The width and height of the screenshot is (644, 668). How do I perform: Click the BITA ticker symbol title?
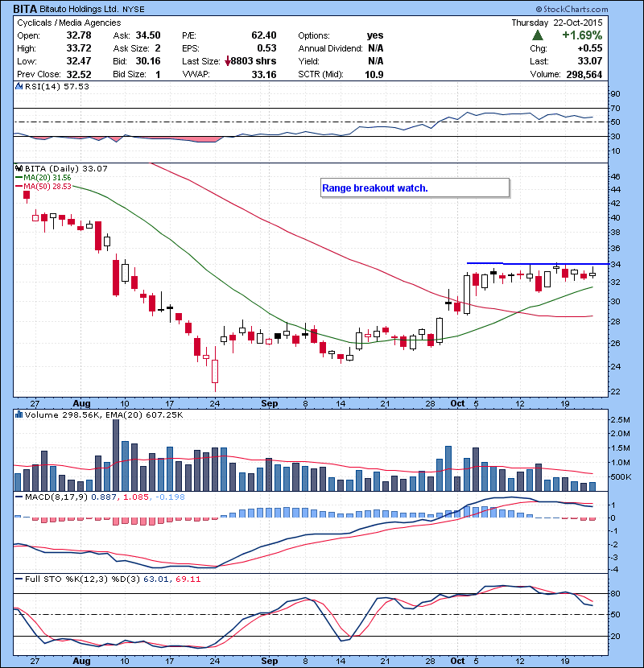25,9
